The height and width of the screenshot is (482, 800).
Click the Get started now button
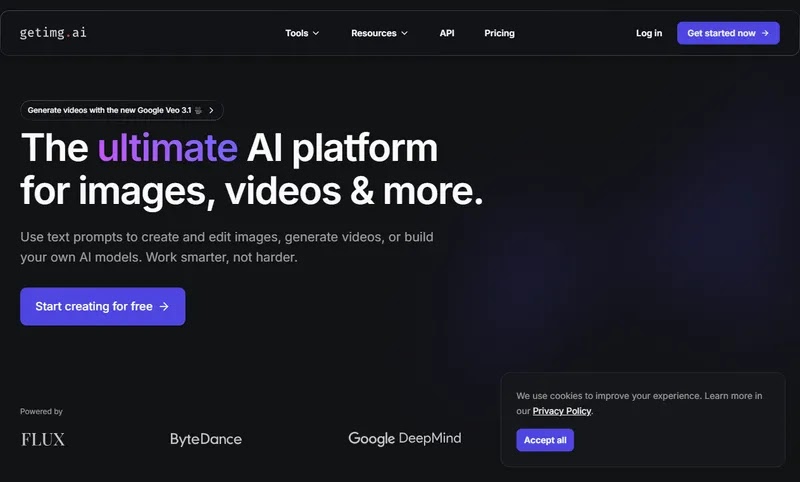(728, 33)
